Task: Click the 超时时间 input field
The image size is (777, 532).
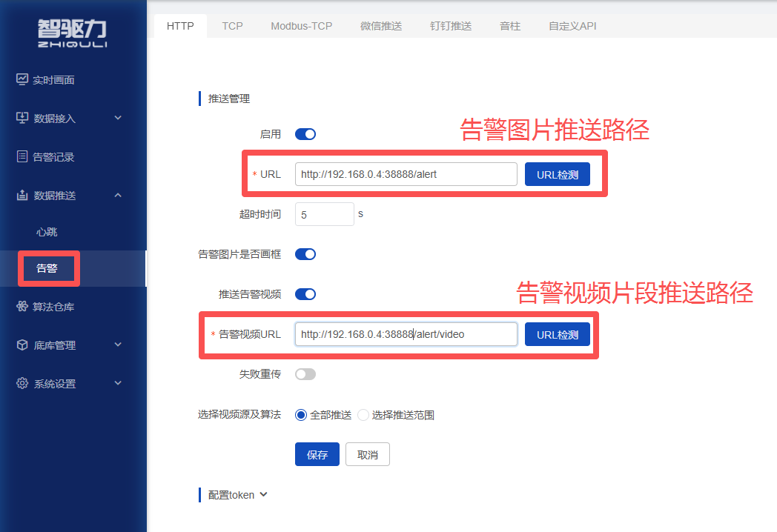Action: [324, 214]
